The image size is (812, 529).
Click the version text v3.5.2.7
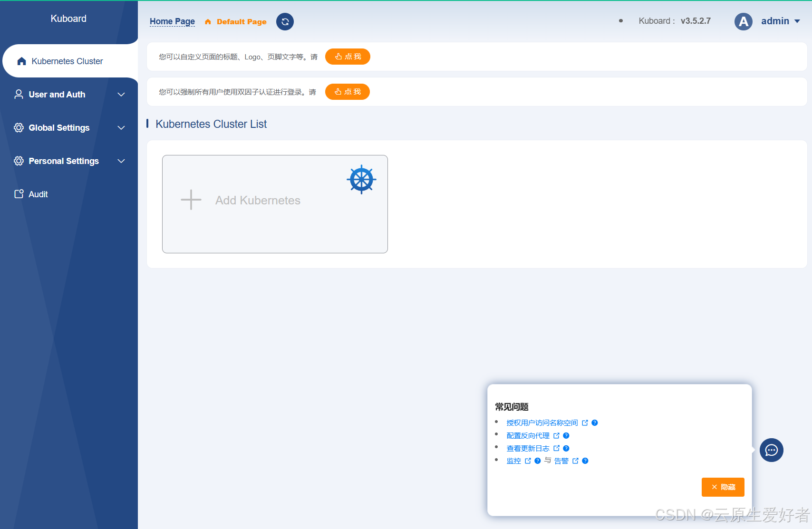click(x=696, y=21)
